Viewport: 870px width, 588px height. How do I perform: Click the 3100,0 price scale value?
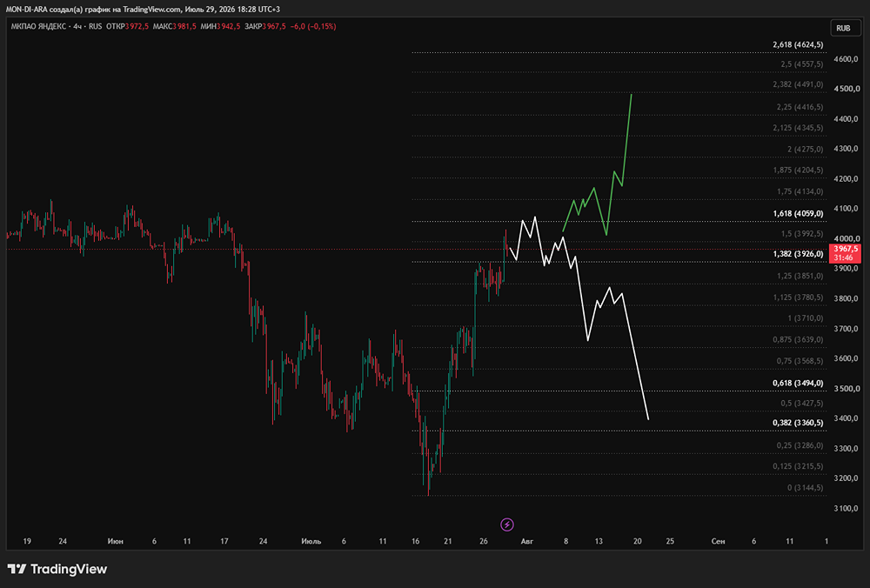pyautogui.click(x=847, y=508)
